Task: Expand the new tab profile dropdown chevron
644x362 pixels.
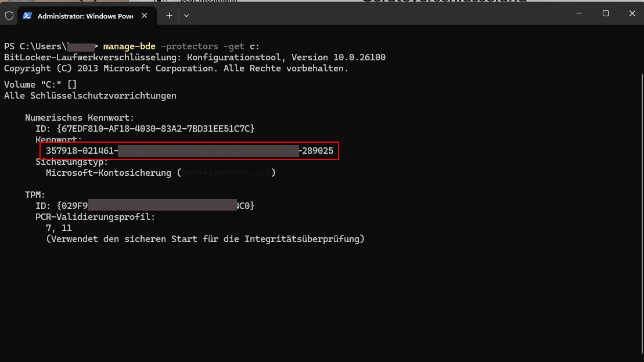Action: 186,16
